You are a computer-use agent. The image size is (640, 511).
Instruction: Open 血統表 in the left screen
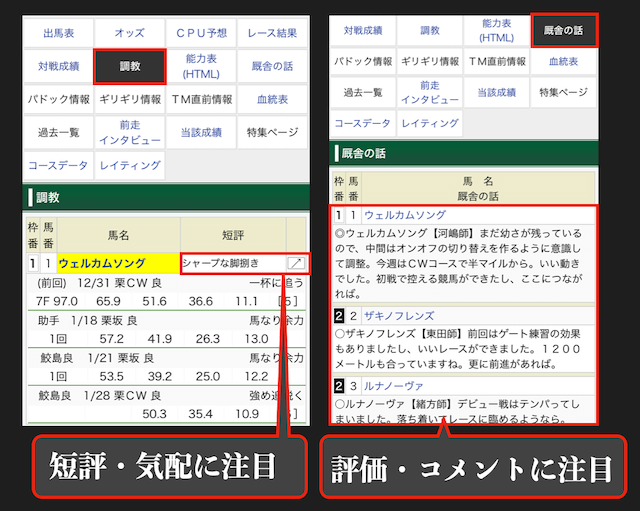[272, 99]
